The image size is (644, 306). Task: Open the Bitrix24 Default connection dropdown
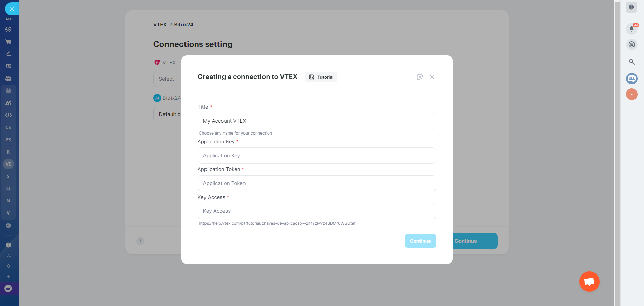tap(168, 114)
